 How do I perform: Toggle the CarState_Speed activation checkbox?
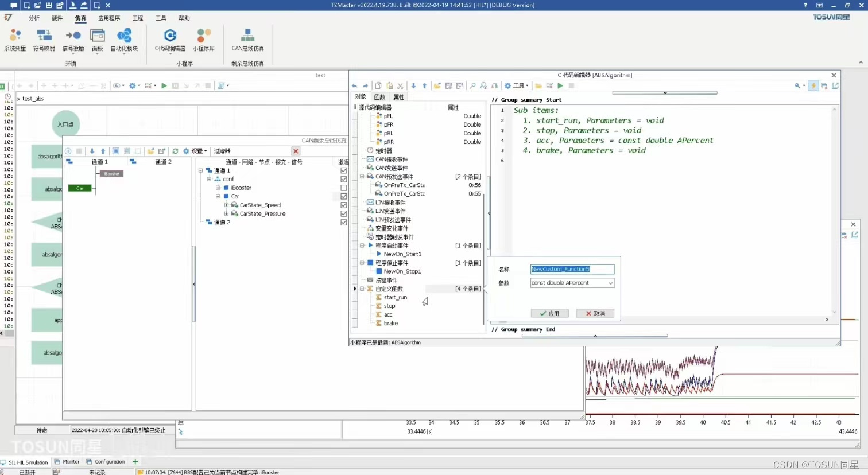[343, 205]
